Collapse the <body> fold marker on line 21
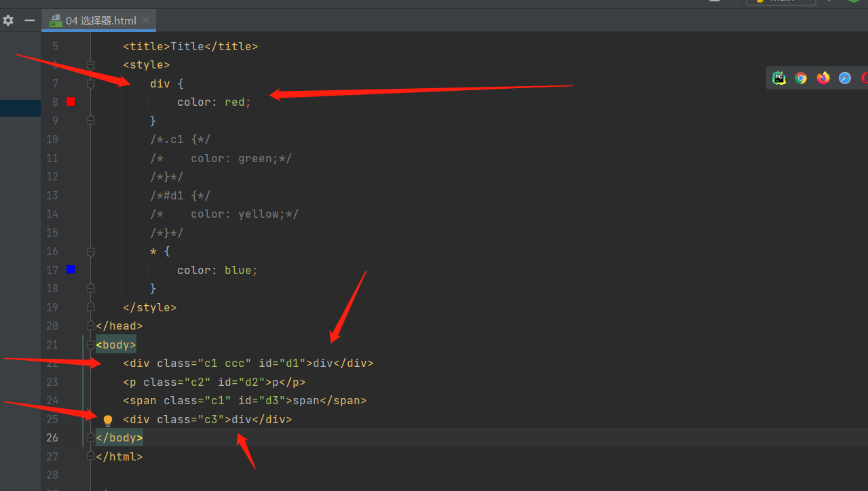 [x=90, y=345]
